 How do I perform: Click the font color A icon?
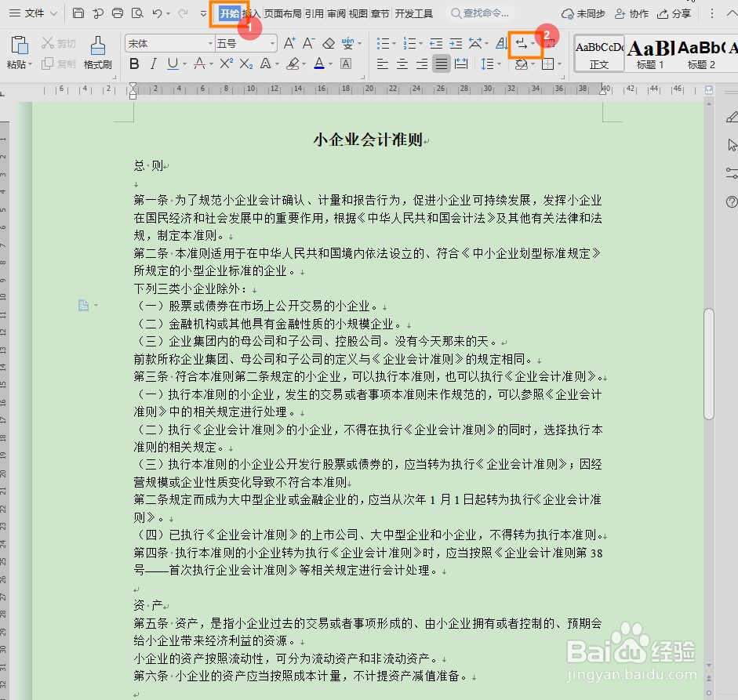[319, 63]
